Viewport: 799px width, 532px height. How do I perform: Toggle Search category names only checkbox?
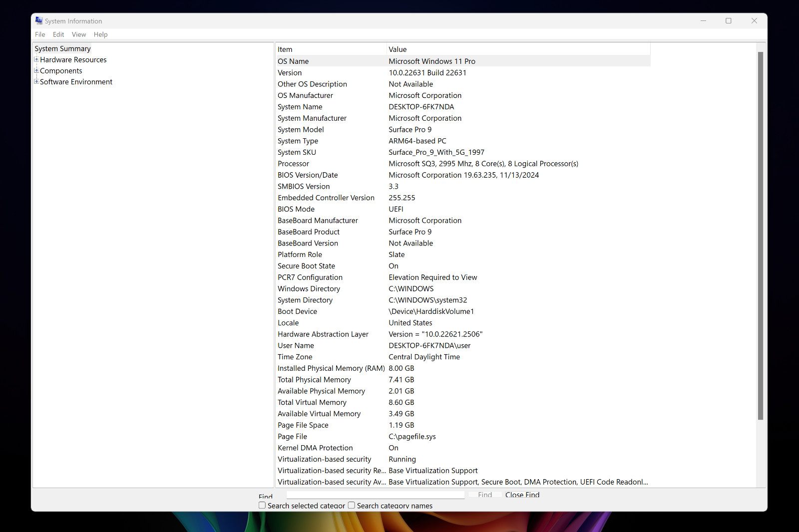(352, 506)
